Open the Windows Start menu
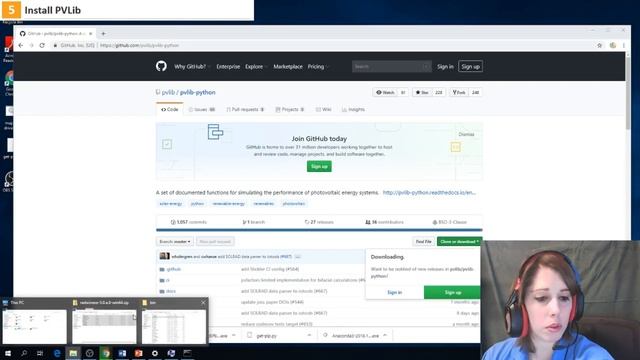 click(x=8, y=353)
